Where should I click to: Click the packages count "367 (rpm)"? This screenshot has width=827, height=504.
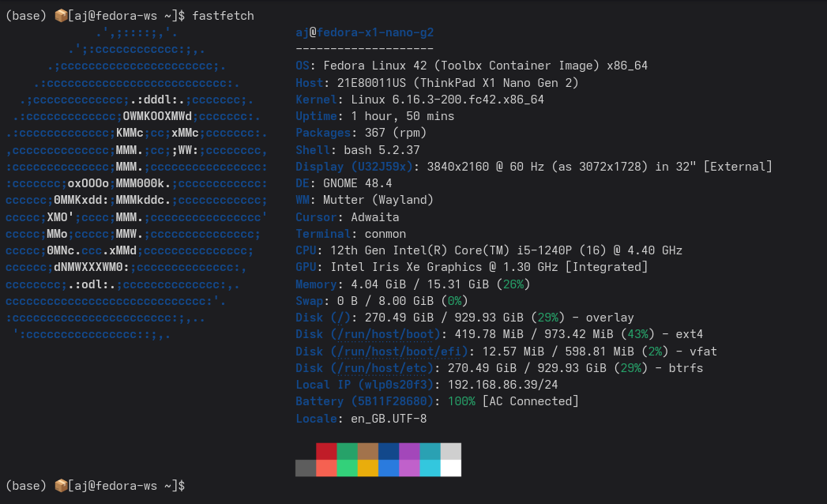(396, 133)
